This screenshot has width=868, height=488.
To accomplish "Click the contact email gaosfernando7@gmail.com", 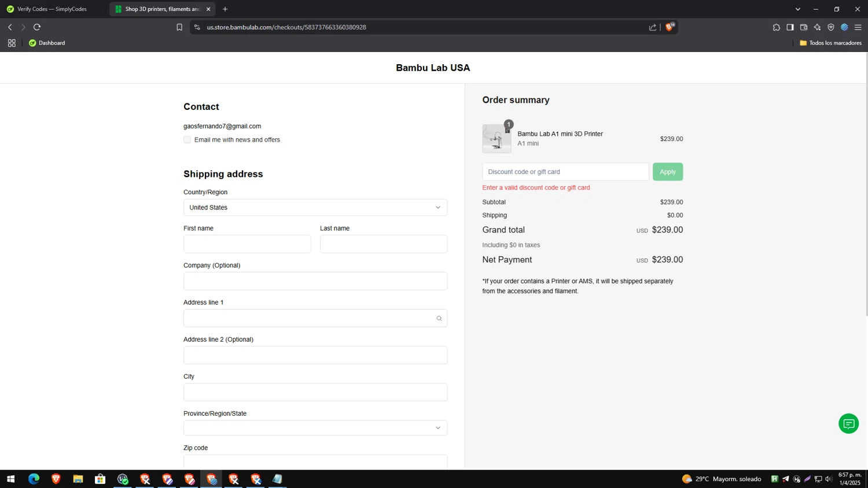I will pyautogui.click(x=222, y=126).
